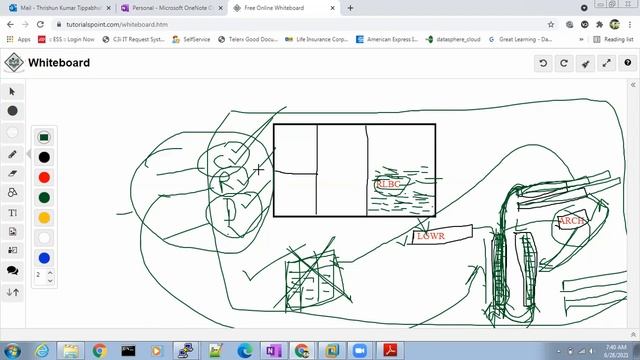The image size is (640, 360).
Task: Select the RLBC text label on canvas
Action: pyautogui.click(x=388, y=184)
